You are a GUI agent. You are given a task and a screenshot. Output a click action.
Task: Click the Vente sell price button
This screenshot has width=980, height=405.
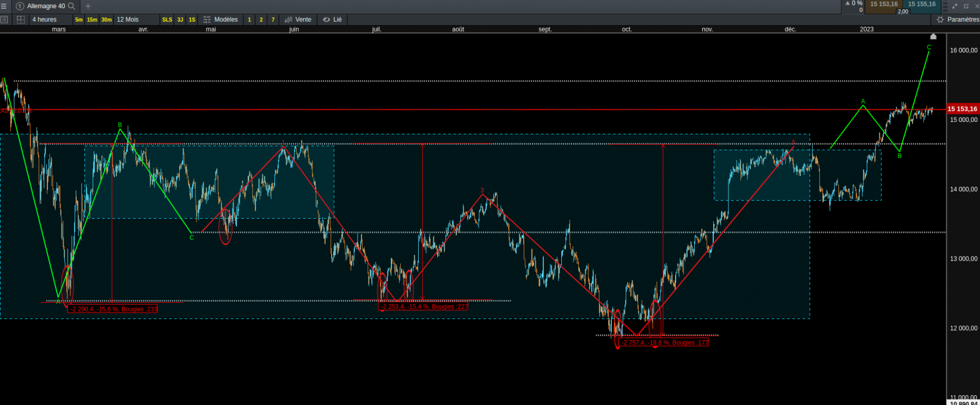point(298,20)
